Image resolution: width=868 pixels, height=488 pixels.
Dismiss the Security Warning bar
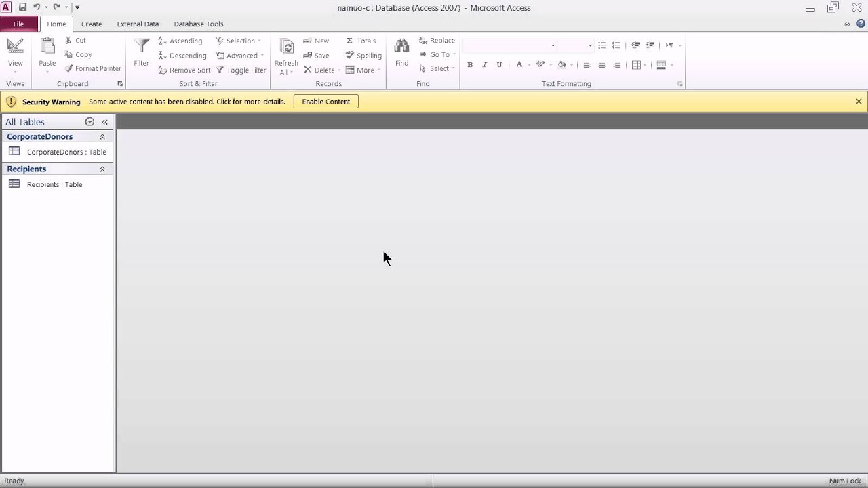(x=859, y=102)
